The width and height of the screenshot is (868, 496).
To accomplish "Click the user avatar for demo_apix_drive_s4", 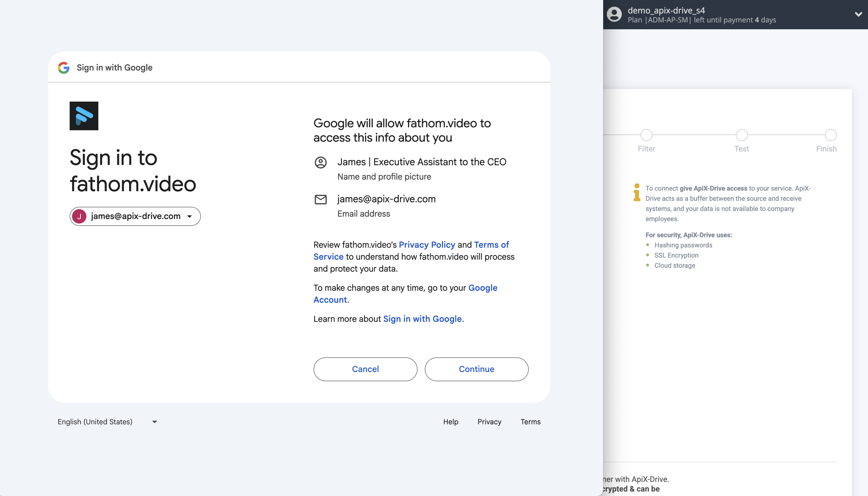I will coord(615,14).
